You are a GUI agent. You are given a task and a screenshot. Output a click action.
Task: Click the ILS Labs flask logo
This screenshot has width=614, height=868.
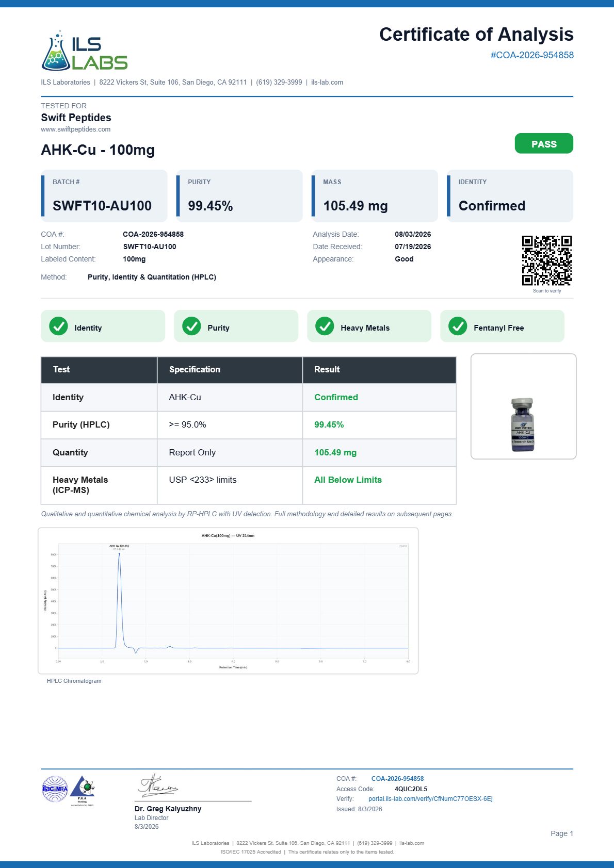[x=84, y=51]
